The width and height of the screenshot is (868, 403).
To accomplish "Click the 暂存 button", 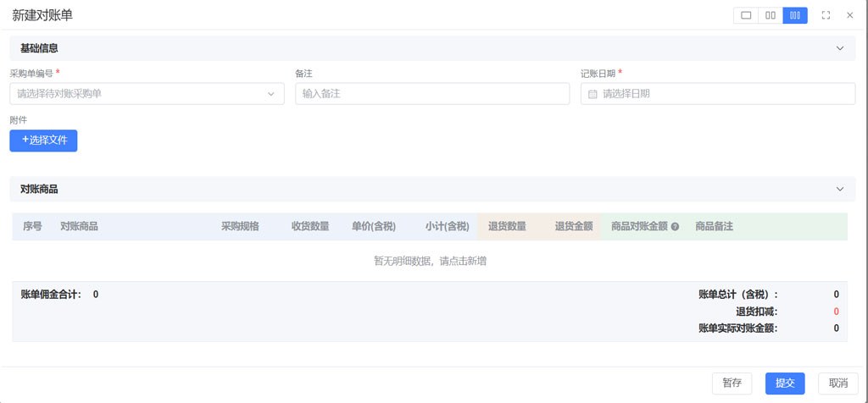I will click(x=732, y=383).
